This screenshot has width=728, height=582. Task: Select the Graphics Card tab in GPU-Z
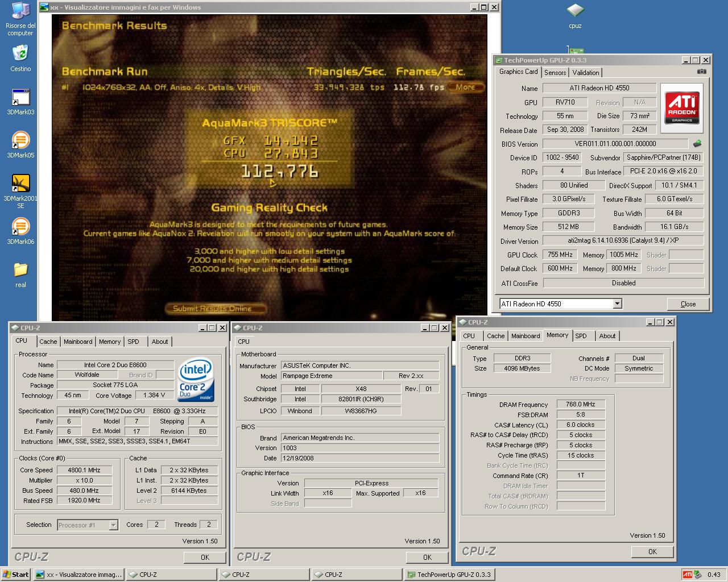pos(518,72)
